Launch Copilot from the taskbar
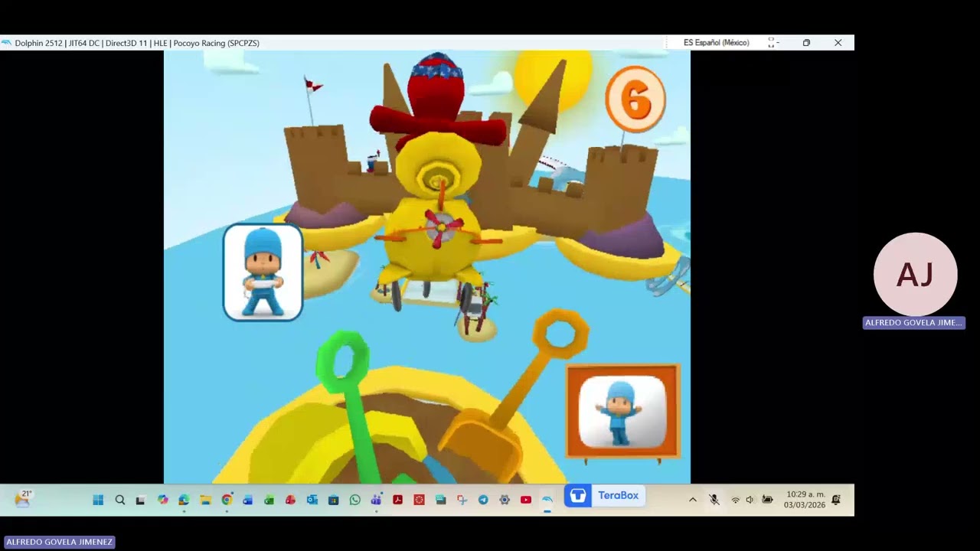Screen dimensions: 980x551 (162, 500)
